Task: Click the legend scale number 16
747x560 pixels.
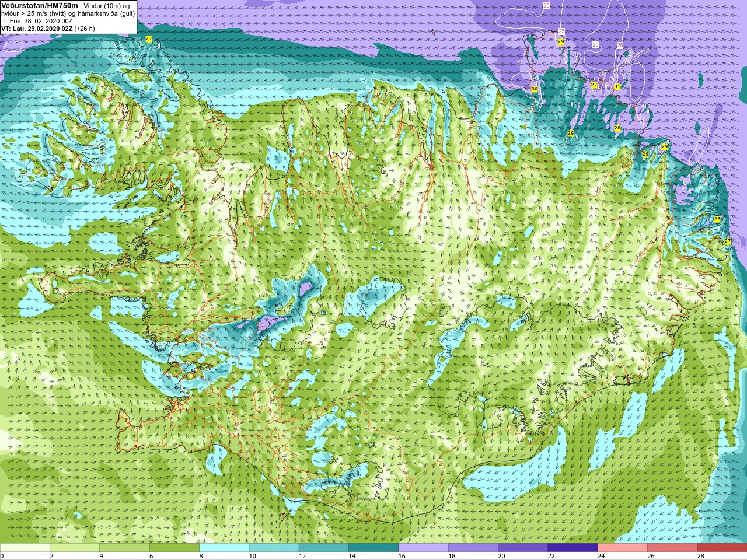Action: coord(402,556)
